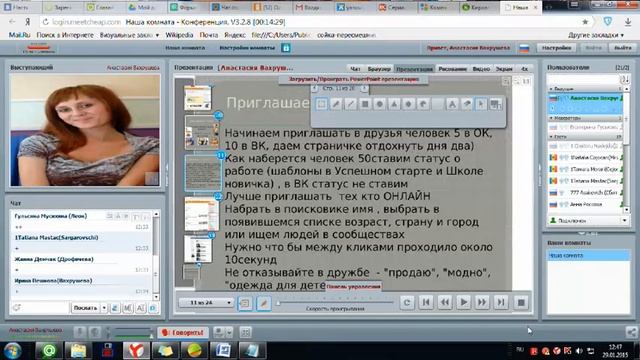This screenshot has height=360, width=640.
Task: Toggle the pen annotation button in control panel
Action: 264,303
